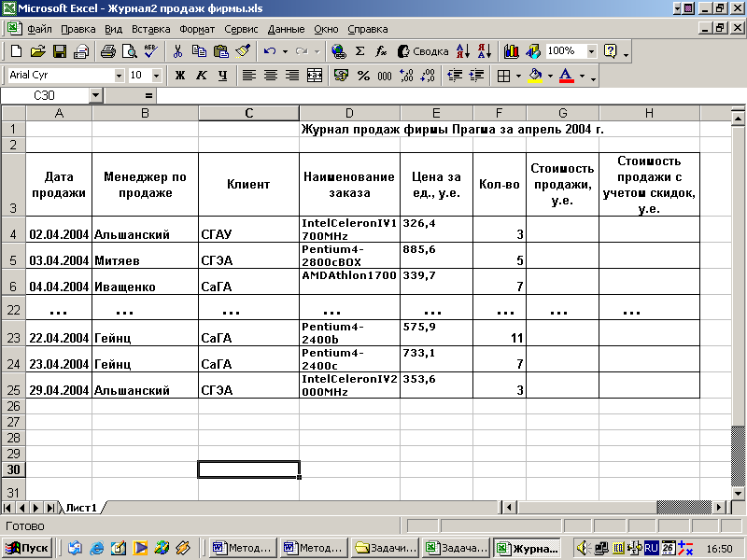This screenshot has height=560, width=747.
Task: Expand the font size 10 dropdown
Action: point(156,76)
